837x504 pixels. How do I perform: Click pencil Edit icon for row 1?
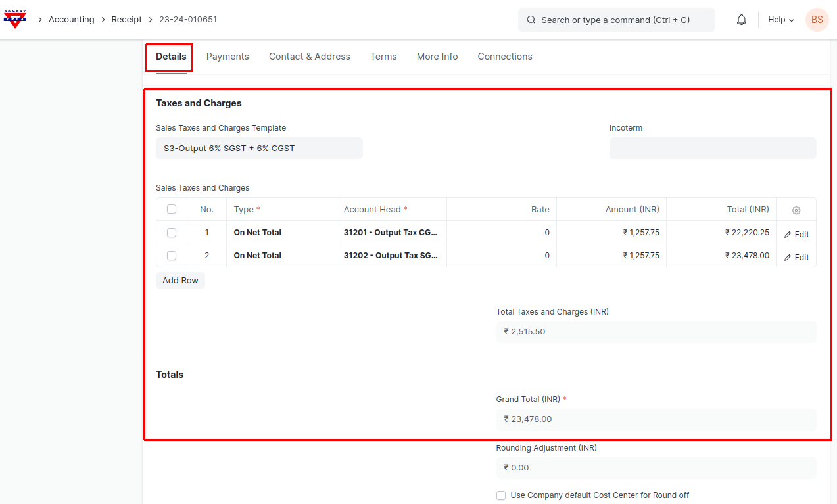(788, 235)
